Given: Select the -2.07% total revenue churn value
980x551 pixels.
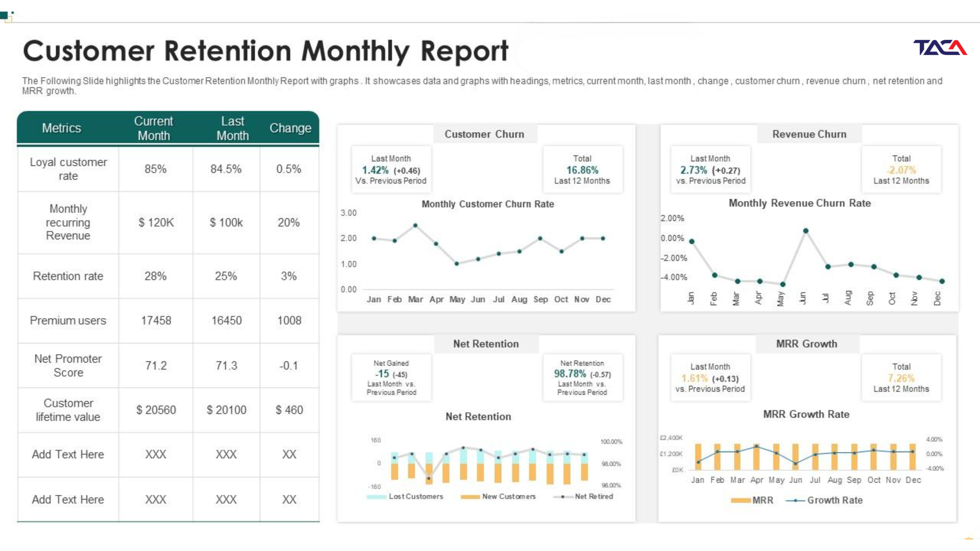Looking at the screenshot, I should click(901, 170).
